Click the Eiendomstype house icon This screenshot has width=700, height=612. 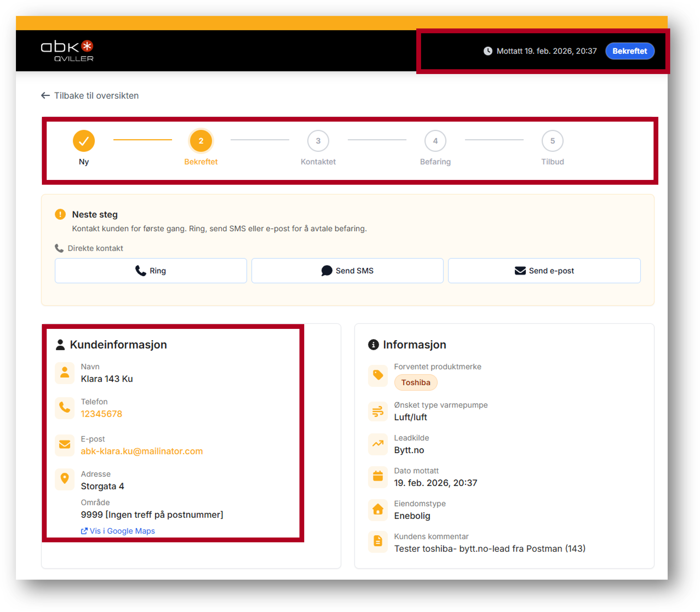(x=378, y=510)
